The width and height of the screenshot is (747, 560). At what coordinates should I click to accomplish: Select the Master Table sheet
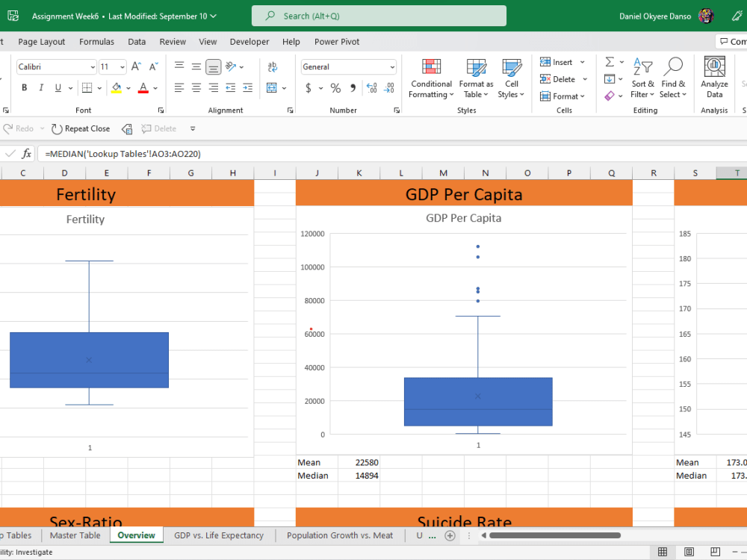point(75,535)
